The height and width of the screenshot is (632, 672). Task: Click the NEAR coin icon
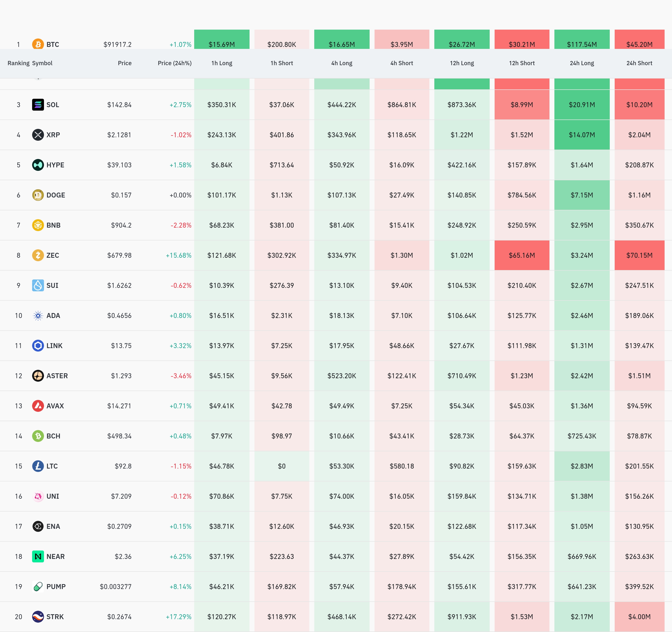click(x=38, y=556)
